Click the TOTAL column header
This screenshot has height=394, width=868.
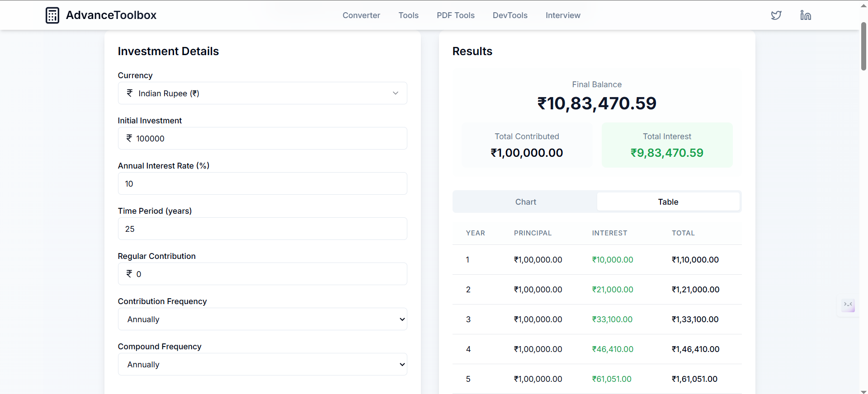[683, 233]
